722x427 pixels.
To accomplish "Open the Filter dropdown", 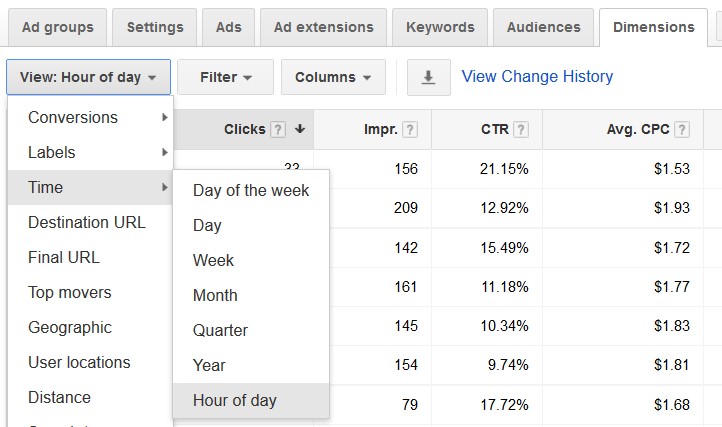I will pos(226,77).
